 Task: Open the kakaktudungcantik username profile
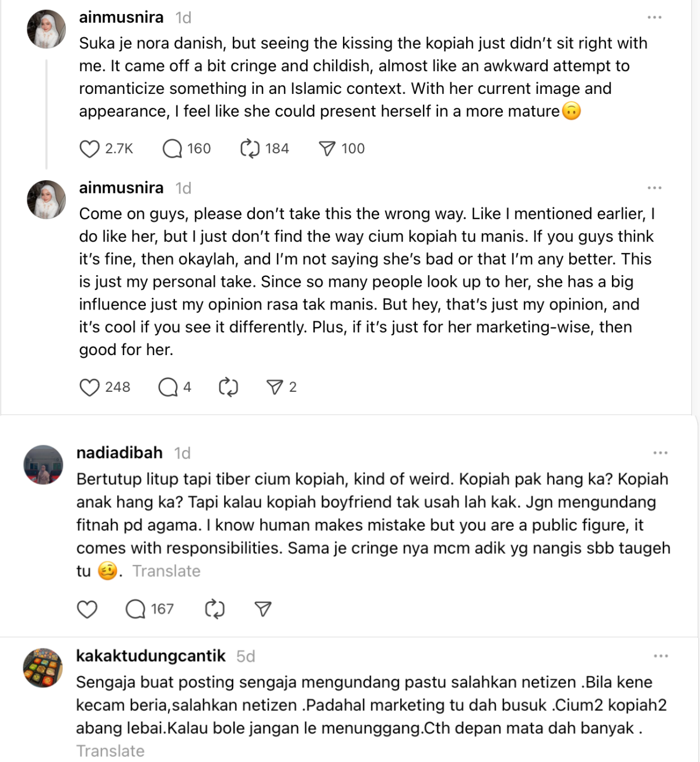tap(150, 656)
